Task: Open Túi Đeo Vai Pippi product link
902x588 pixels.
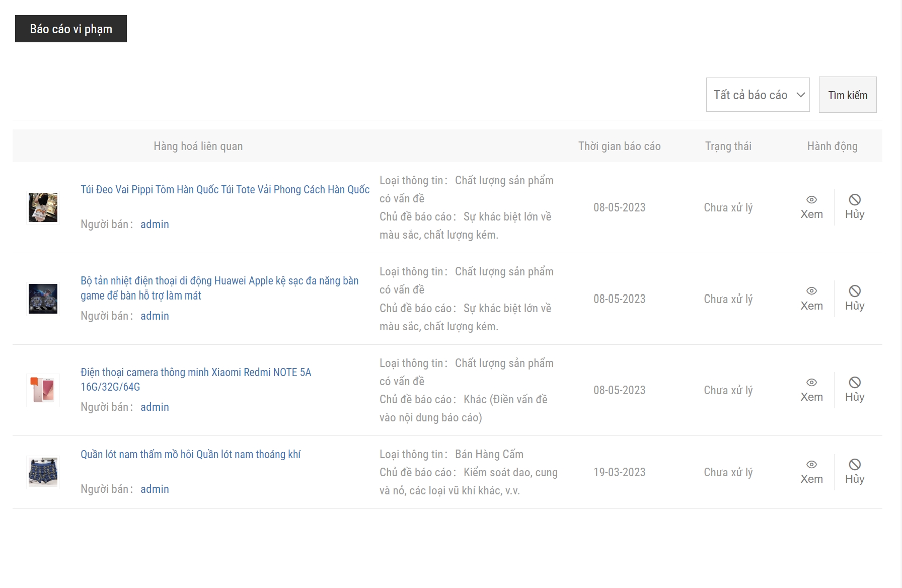Action: (225, 189)
